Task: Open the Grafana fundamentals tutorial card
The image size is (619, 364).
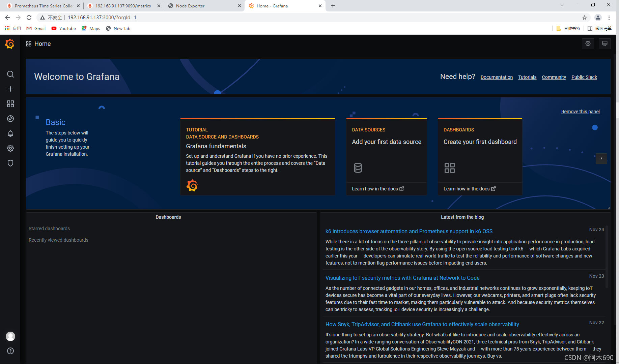Action: (258, 157)
